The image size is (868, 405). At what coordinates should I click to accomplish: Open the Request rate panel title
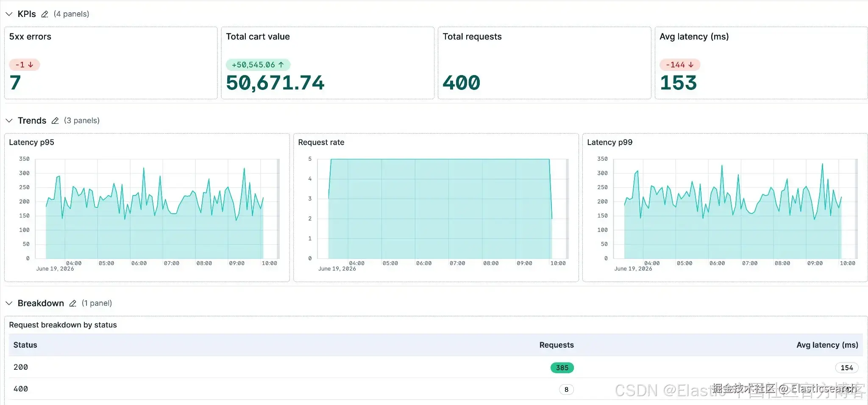(x=321, y=142)
